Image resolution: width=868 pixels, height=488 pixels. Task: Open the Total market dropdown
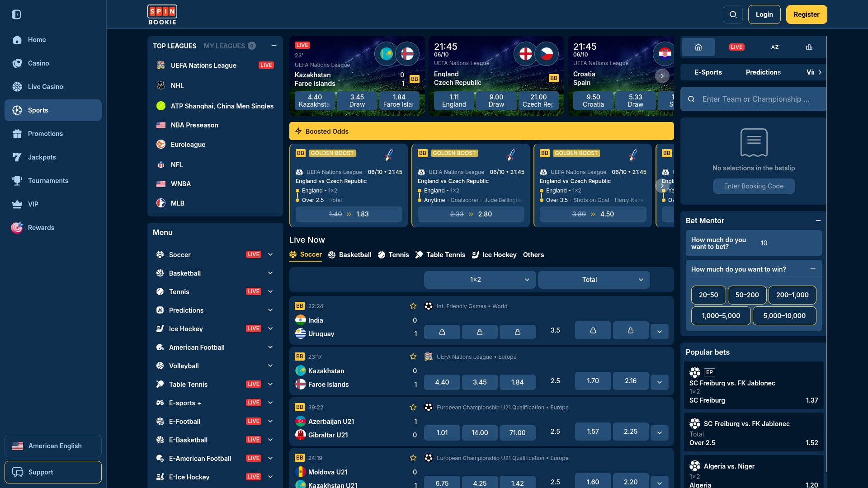pyautogui.click(x=594, y=280)
